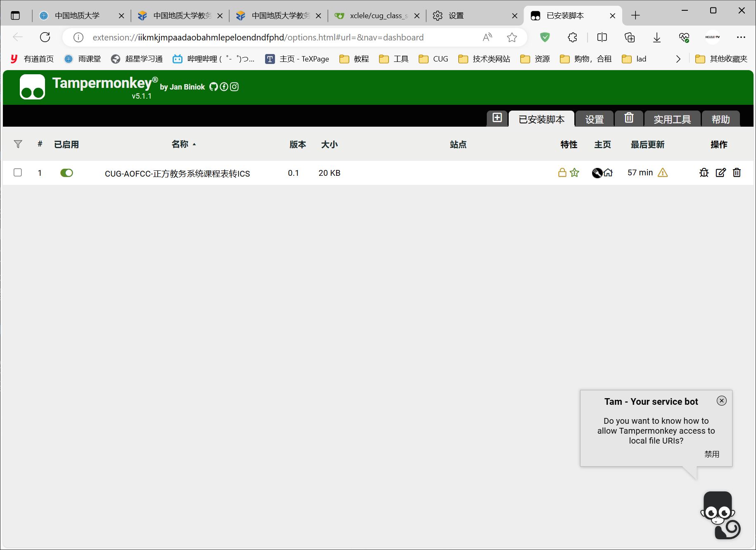756x550 pixels.
Task: Open the lad bookmarks folder
Action: (x=634, y=59)
